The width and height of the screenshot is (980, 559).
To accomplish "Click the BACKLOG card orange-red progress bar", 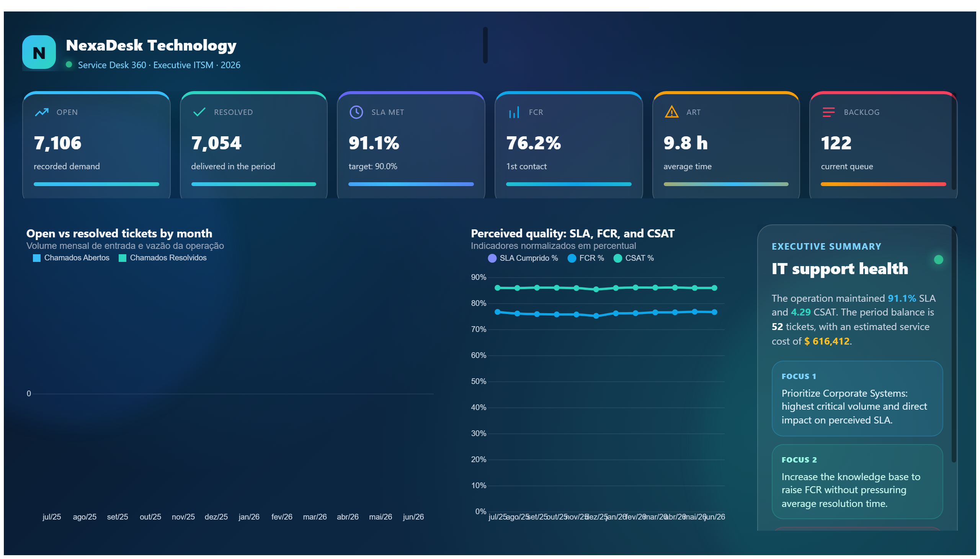I will coord(883,184).
